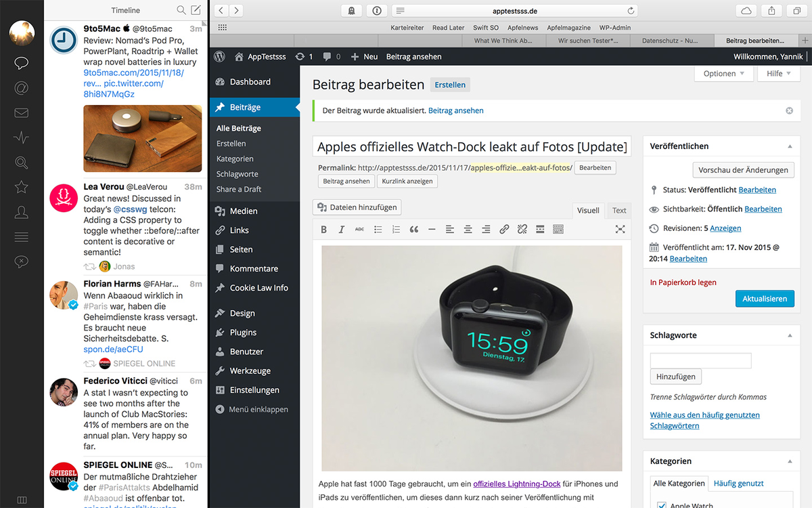Click Vorschau der Änderungen button
This screenshot has width=812, height=508.
744,170
